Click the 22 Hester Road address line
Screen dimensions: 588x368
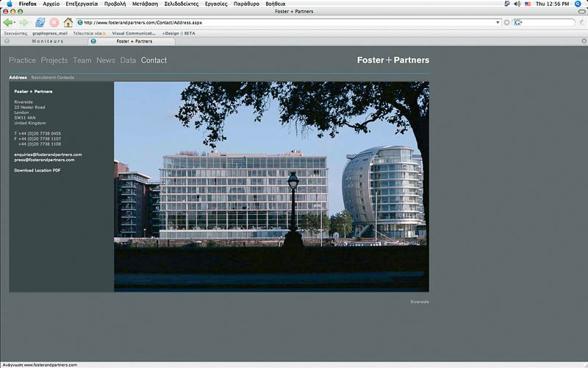29,107
